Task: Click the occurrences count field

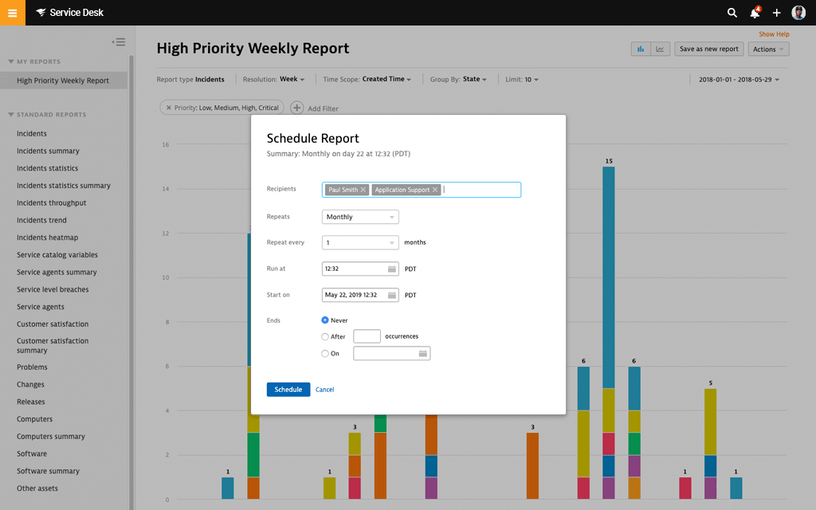Action: (x=367, y=336)
